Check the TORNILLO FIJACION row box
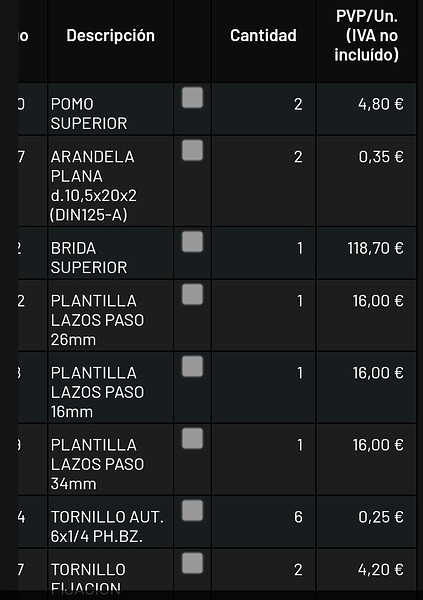 tap(192, 563)
